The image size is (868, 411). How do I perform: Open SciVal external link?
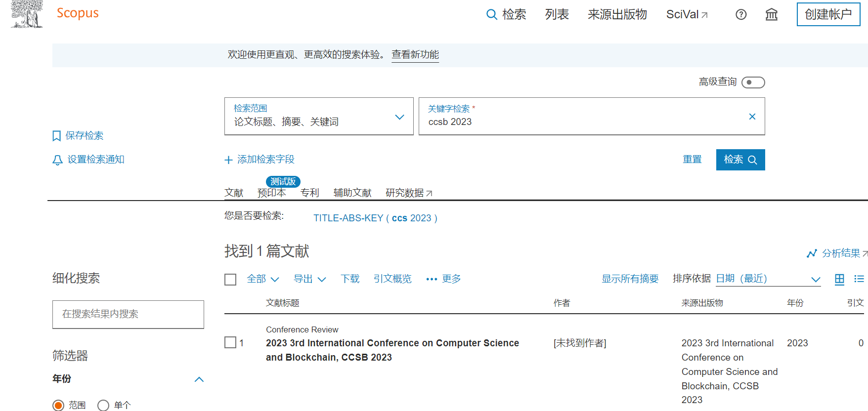(x=687, y=14)
